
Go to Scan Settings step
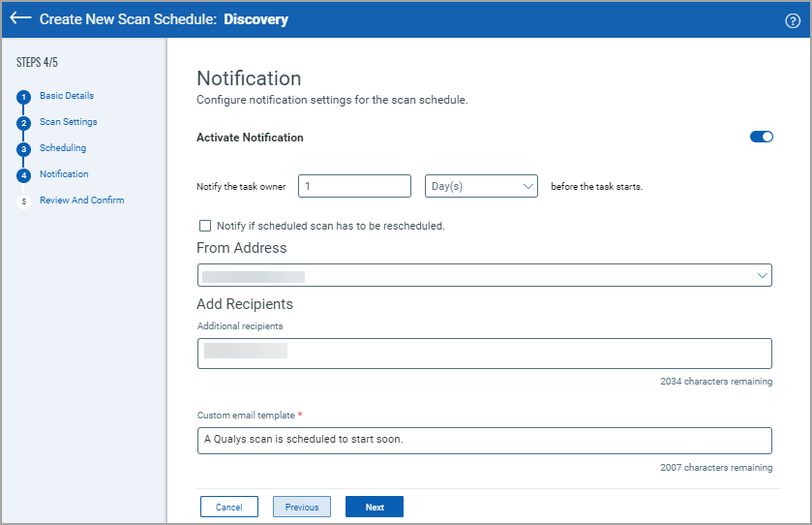point(68,122)
